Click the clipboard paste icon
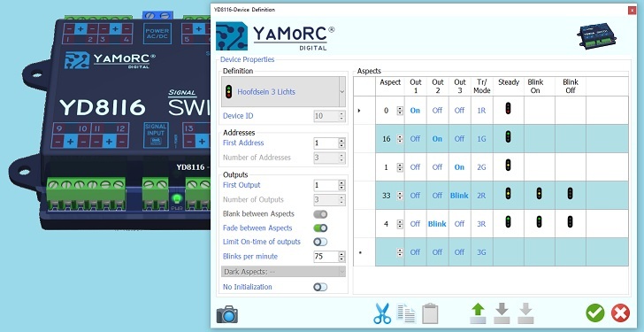644x332 pixels. click(430, 313)
